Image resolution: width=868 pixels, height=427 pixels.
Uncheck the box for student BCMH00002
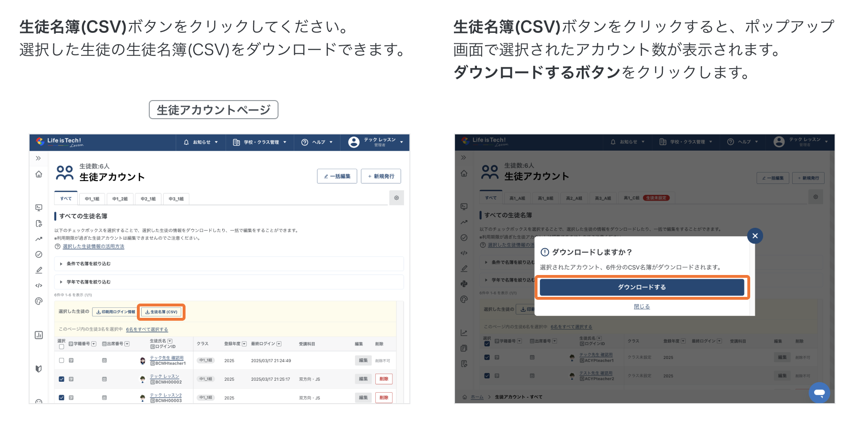[x=62, y=379]
